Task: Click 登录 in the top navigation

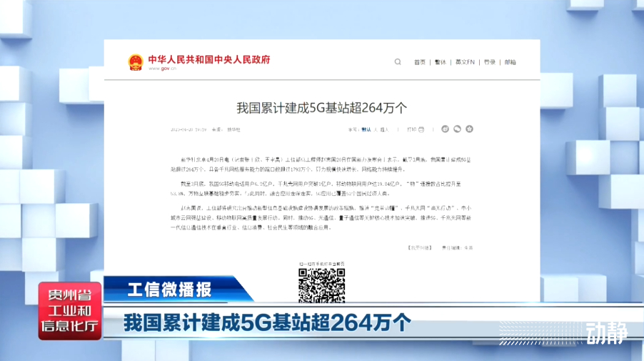Action: click(x=489, y=62)
